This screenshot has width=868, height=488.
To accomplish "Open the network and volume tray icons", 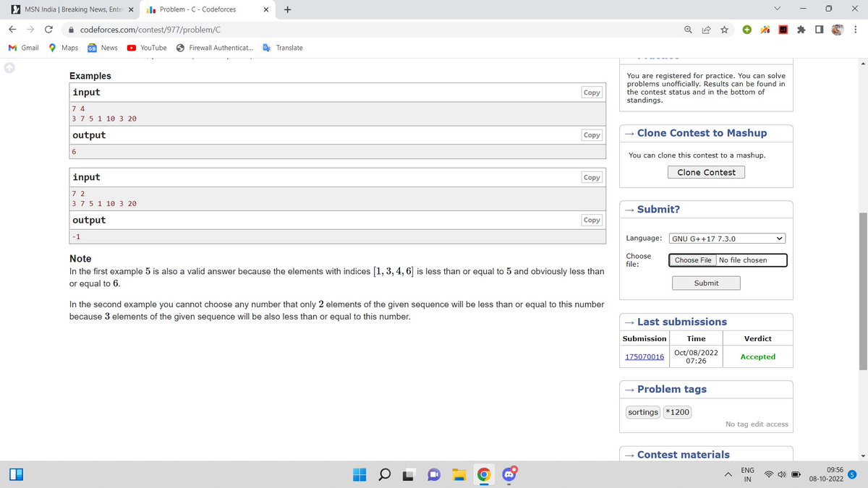I will 781,475.
